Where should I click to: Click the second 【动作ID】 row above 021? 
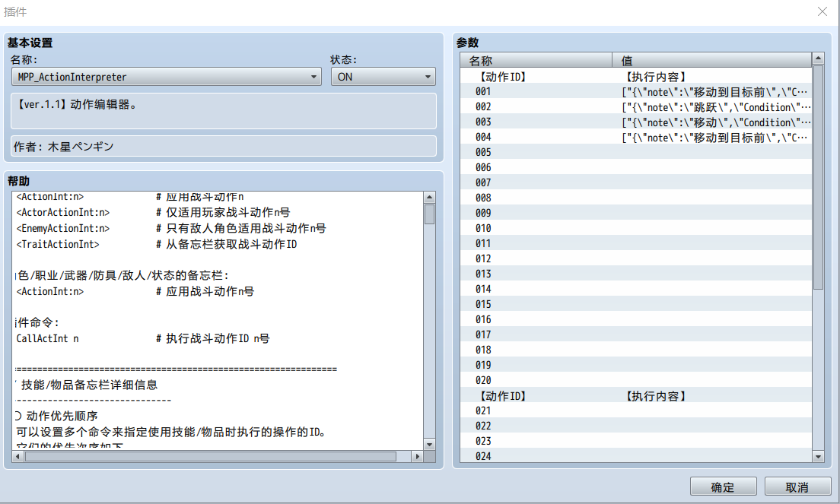tap(636, 396)
